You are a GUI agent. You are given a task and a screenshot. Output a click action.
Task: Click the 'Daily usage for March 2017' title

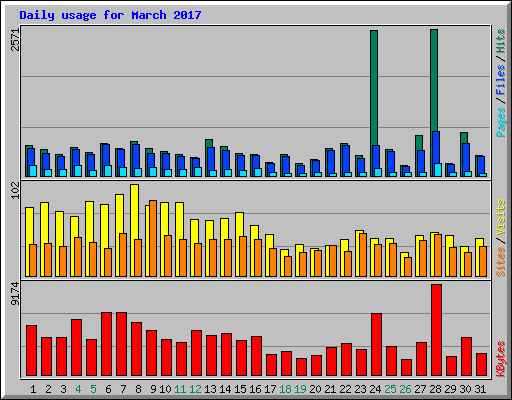tap(110, 15)
